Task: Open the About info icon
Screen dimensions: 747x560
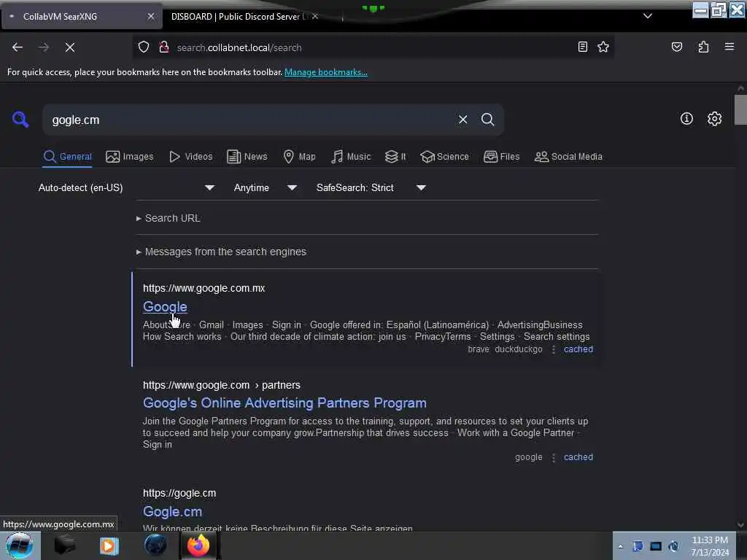Action: pyautogui.click(x=686, y=119)
